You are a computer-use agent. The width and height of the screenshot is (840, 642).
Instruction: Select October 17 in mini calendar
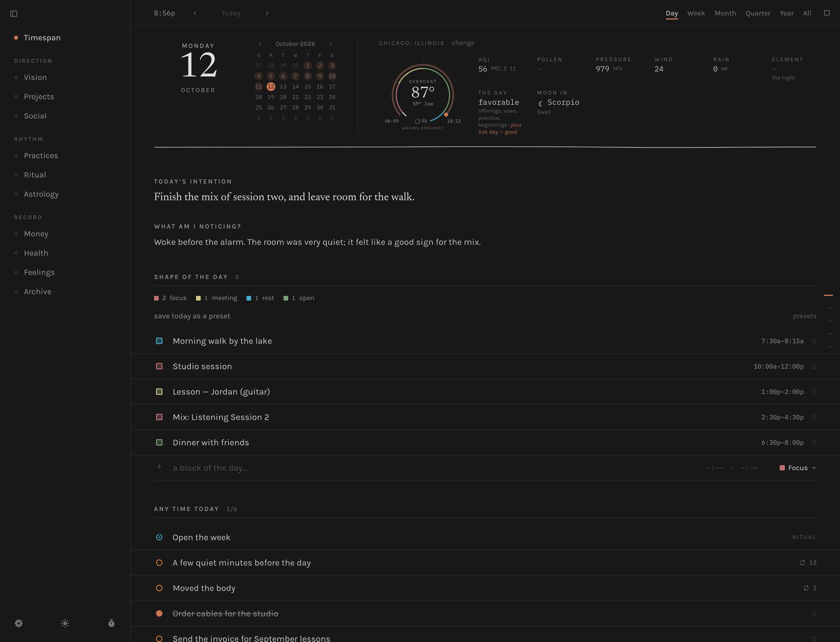pyautogui.click(x=332, y=87)
